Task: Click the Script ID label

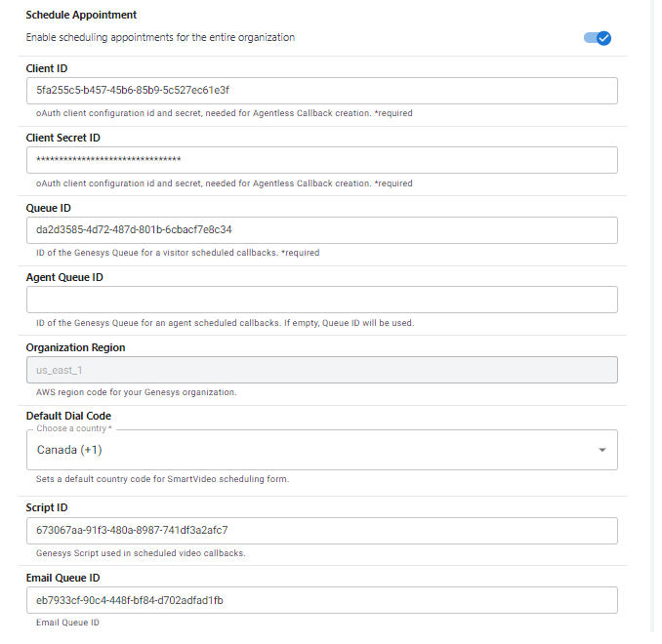Action: coord(47,507)
